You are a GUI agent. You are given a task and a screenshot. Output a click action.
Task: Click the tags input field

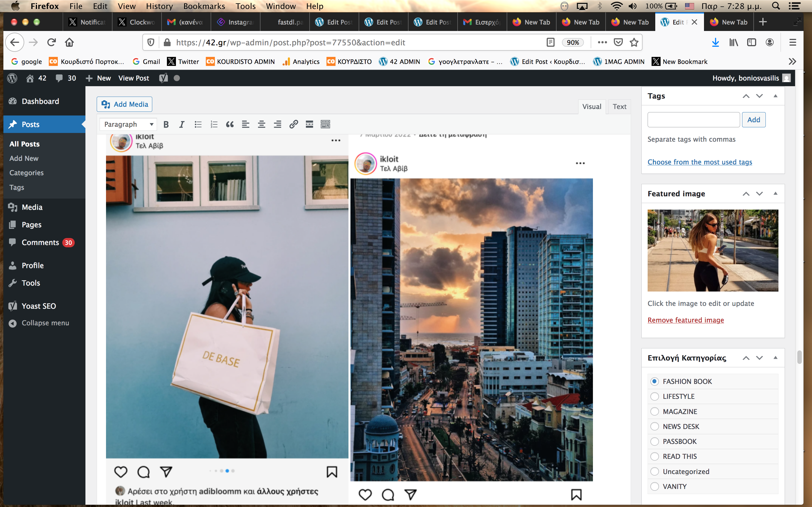(x=693, y=120)
